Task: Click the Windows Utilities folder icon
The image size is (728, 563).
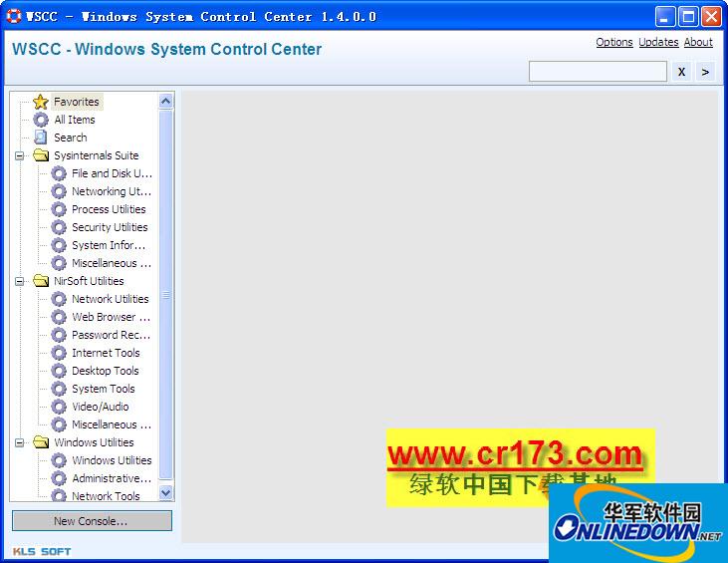Action: [x=41, y=442]
